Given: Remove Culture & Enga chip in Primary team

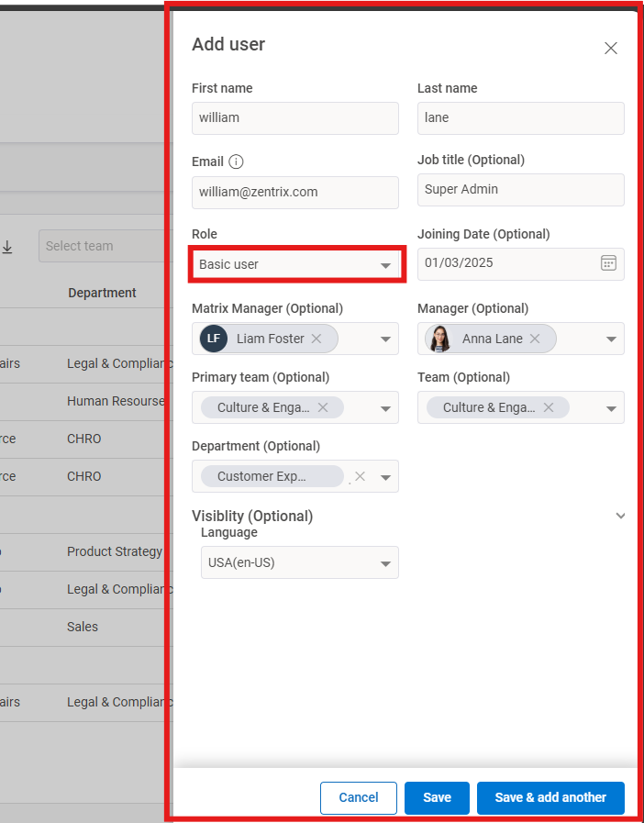Looking at the screenshot, I should (x=323, y=407).
